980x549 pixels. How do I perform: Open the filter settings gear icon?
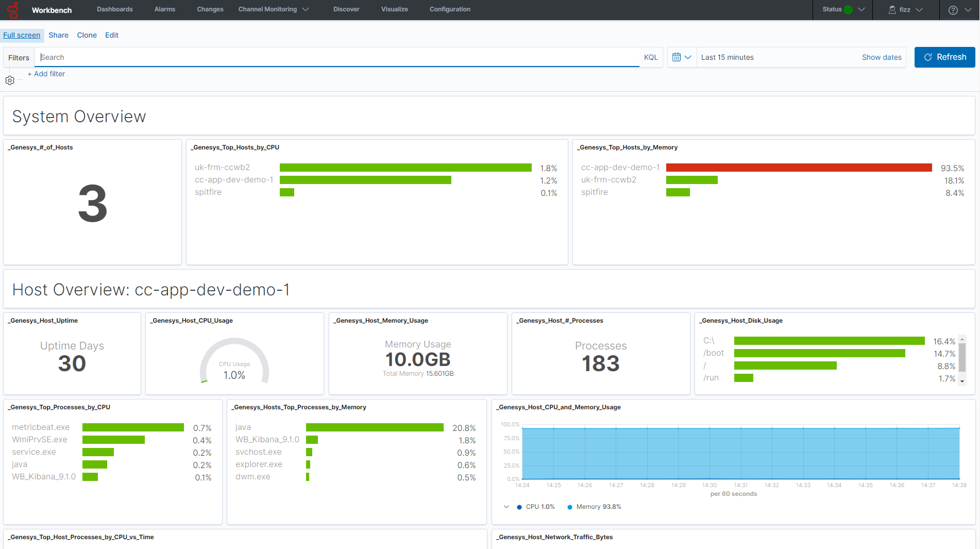[10, 80]
